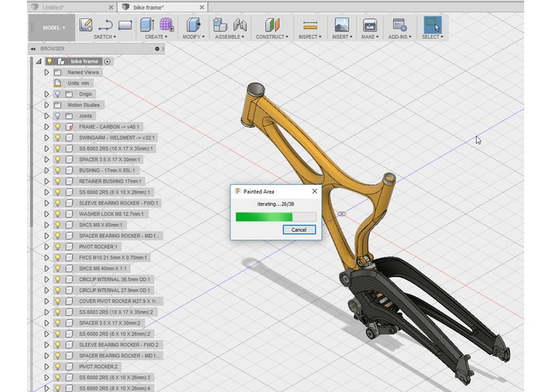Open the ADD-INS menu
Viewport: 552px width, 392px height.
[x=400, y=37]
